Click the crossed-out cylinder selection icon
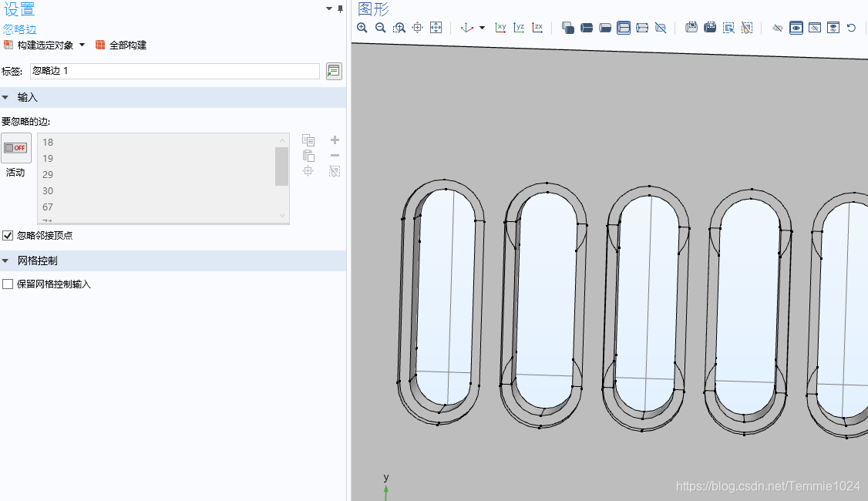This screenshot has height=501, width=868. (661, 28)
